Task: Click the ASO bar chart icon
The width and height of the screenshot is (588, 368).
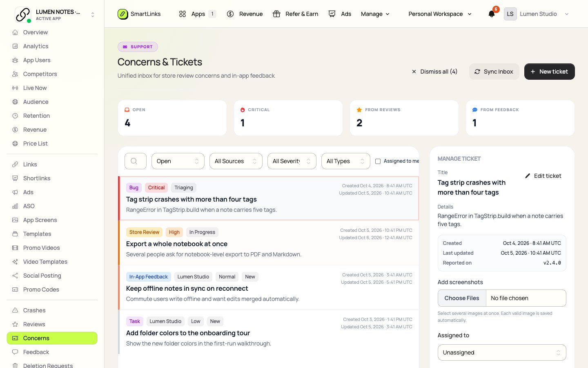Action: [15, 206]
